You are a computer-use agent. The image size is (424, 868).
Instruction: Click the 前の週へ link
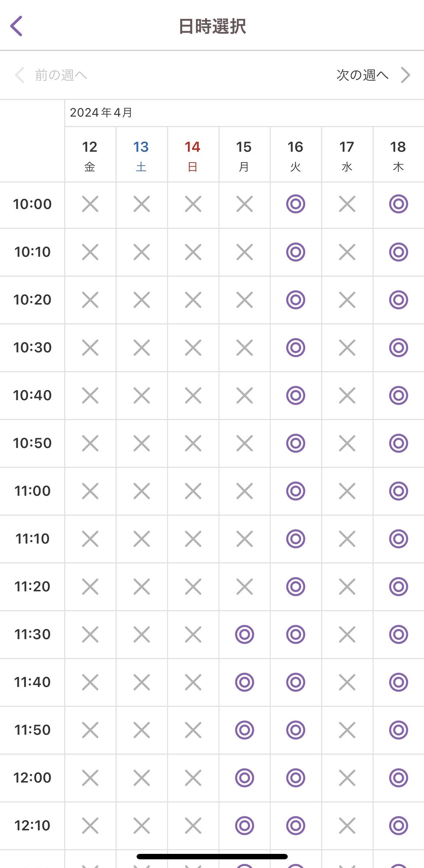61,75
